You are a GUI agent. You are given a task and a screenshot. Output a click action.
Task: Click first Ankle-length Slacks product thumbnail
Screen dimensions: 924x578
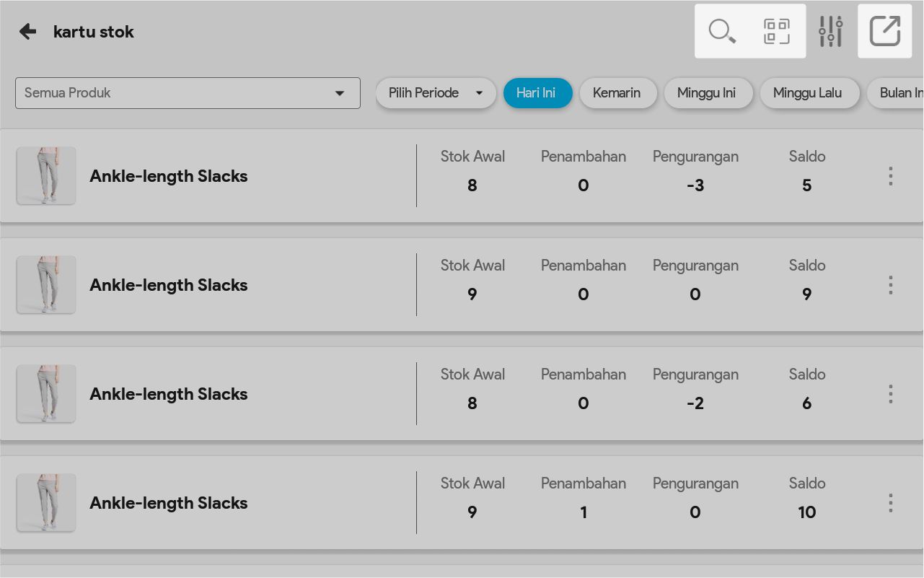pyautogui.click(x=46, y=176)
